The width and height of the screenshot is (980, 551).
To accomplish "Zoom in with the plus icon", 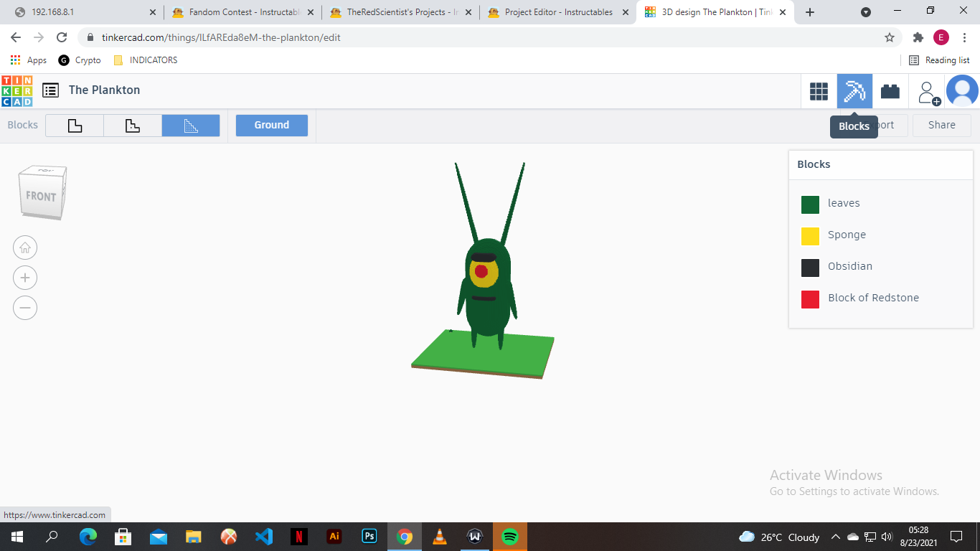I will click(25, 278).
